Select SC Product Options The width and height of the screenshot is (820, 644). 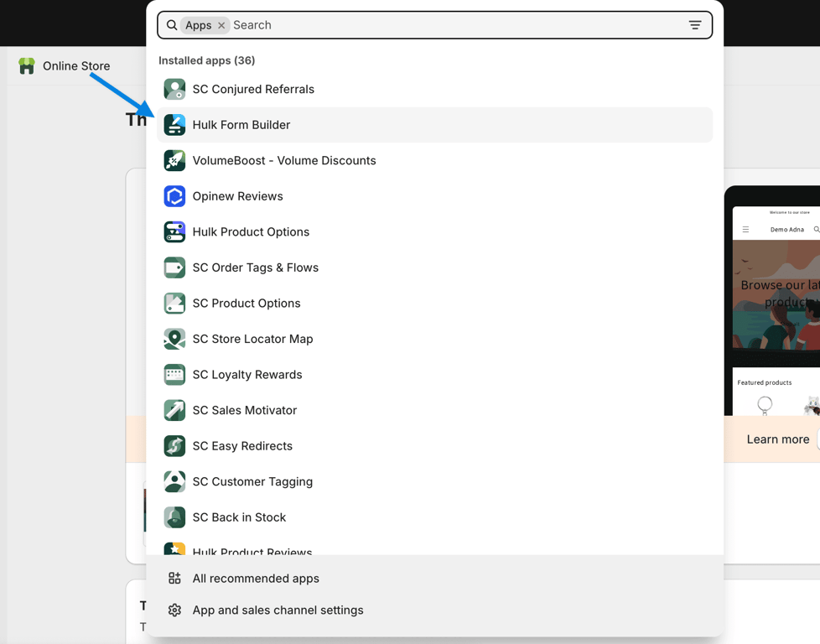tap(434, 303)
